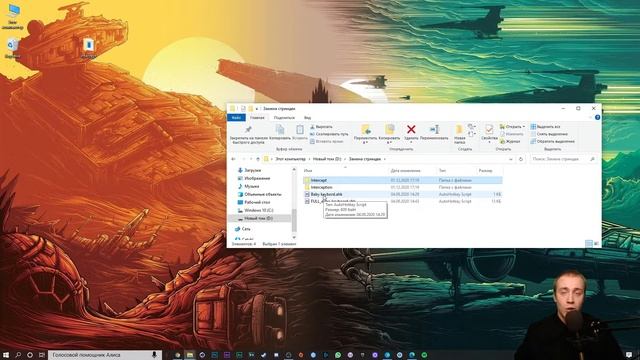Switch to Large icons view in the status bar
Image resolution: width=640 pixels, height=360 pixels.
click(596, 244)
